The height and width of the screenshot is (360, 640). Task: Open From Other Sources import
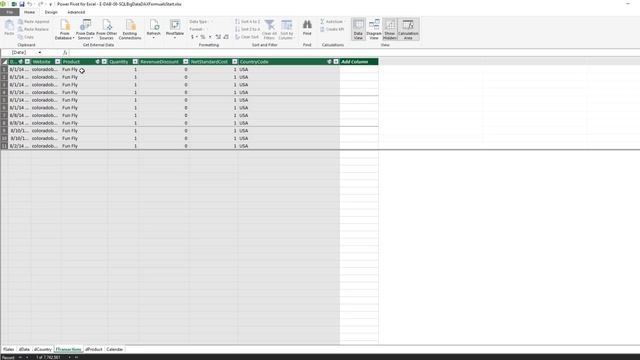click(107, 29)
